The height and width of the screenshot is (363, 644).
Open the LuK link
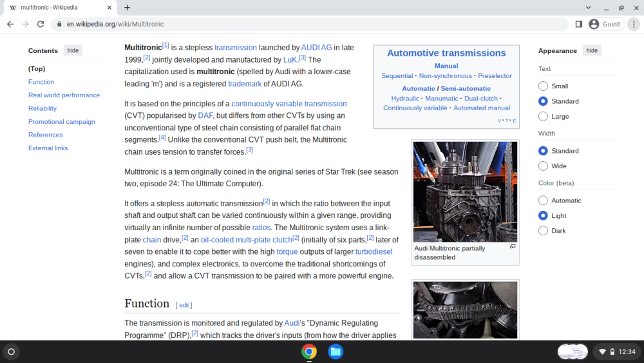[x=290, y=60]
